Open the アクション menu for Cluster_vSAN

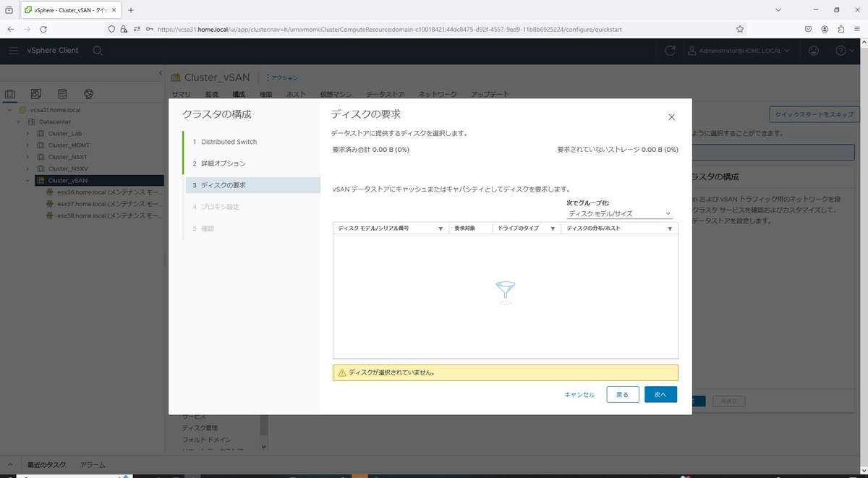[x=282, y=77]
